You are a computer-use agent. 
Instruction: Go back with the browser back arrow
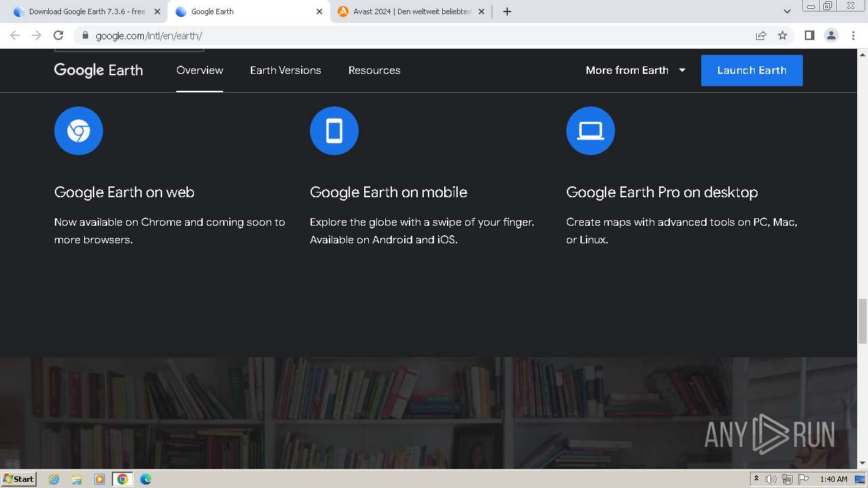[15, 35]
